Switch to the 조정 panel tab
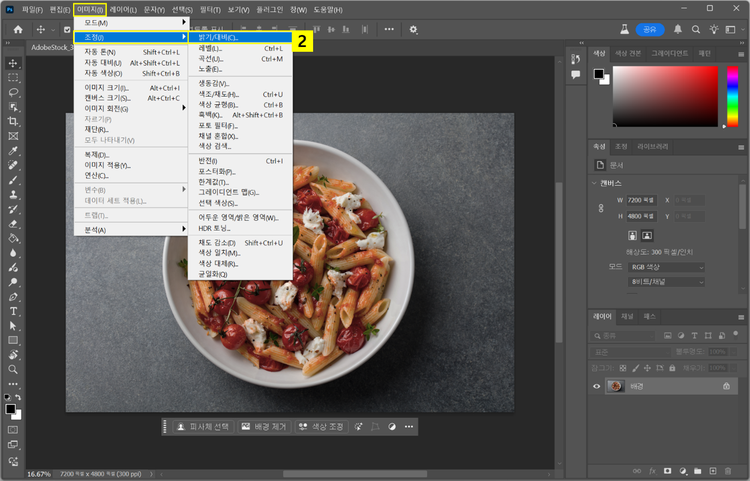Viewport: 750px width, 481px height. 621,146
